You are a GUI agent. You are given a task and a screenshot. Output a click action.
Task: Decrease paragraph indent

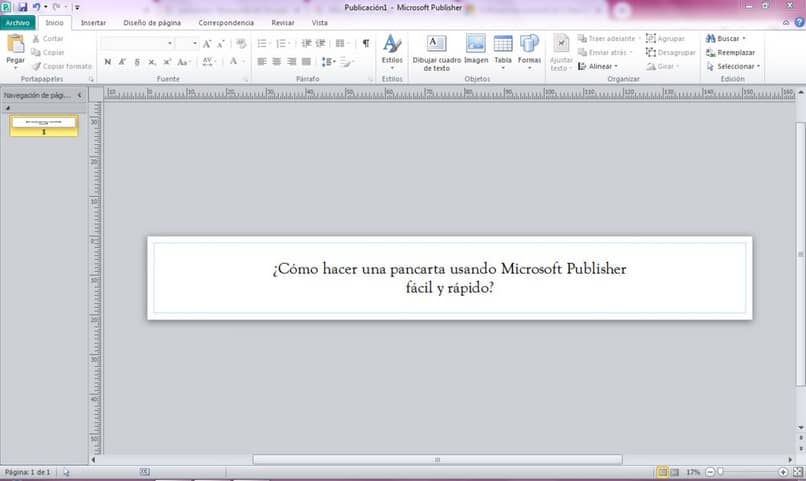[306, 44]
